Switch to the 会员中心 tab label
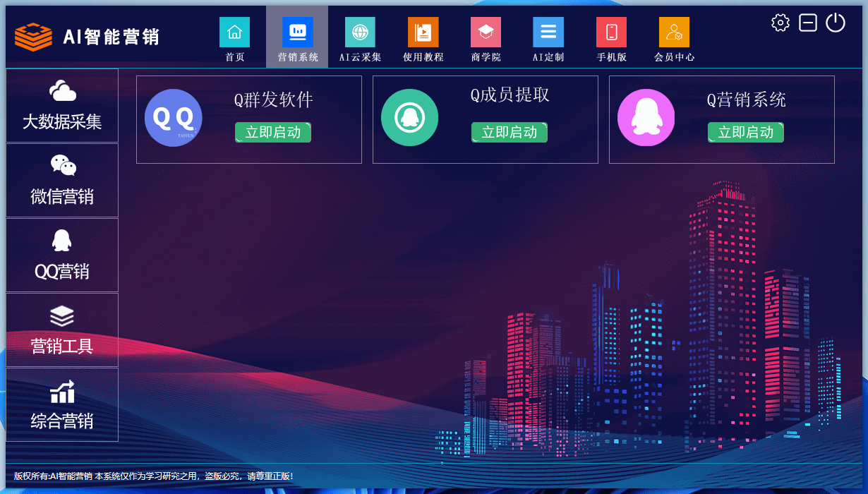 tap(674, 57)
